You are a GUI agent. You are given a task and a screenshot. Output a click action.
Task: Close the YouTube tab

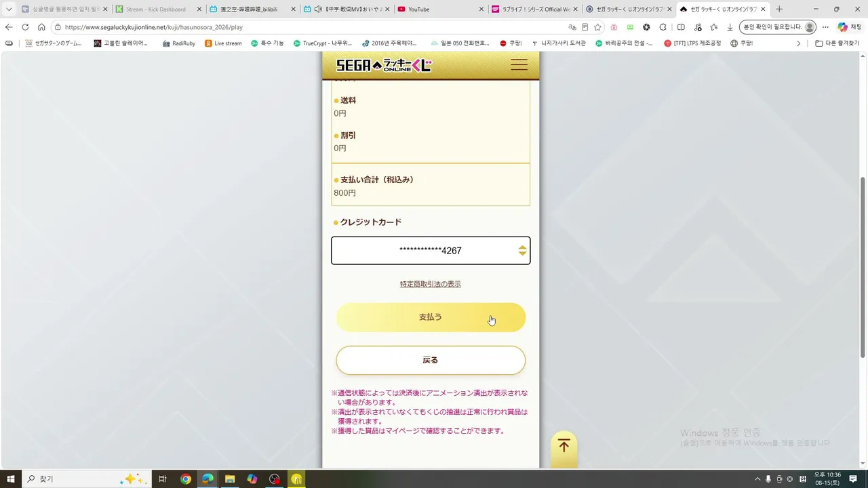point(481,9)
